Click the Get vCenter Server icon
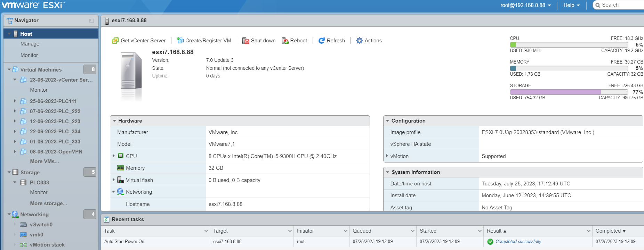Image resolution: width=644 pixels, height=250 pixels. (115, 41)
